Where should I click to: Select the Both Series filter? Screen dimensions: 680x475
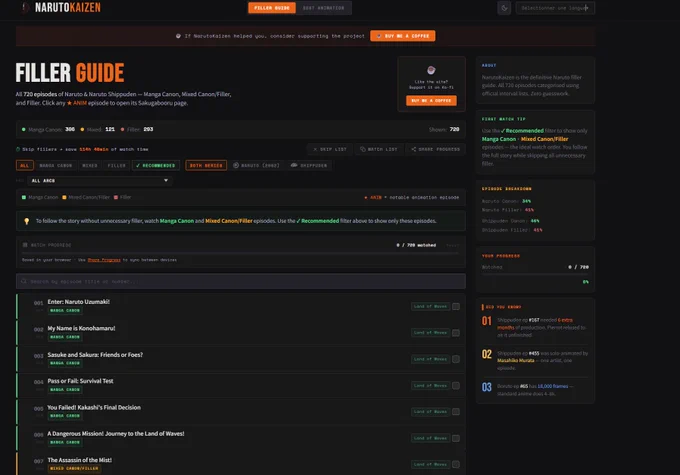pos(206,165)
